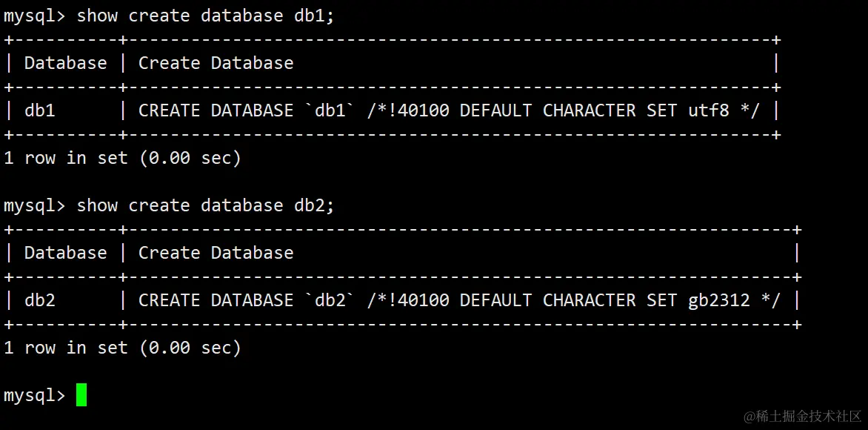Select the "Database" header in db2 table
868x430 pixels.
[x=65, y=253]
